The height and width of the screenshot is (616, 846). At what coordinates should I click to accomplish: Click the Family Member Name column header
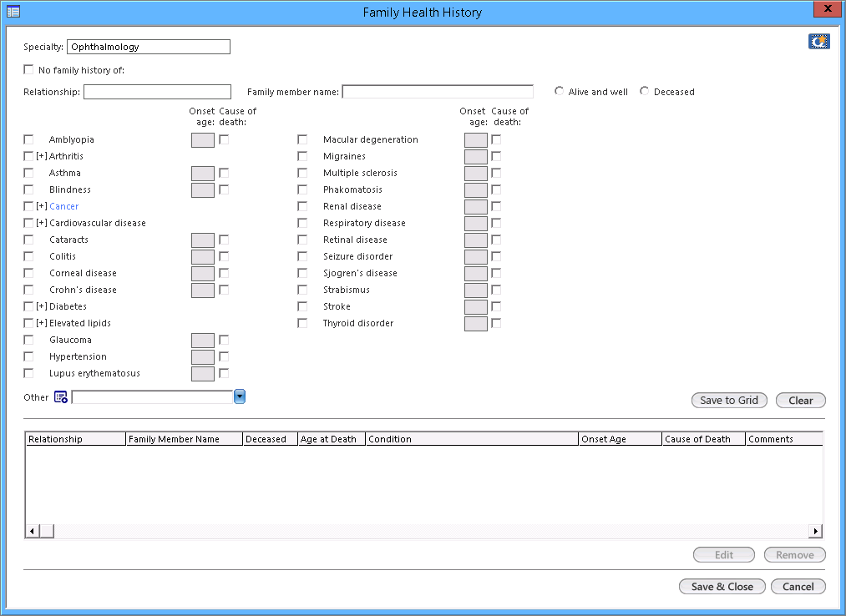click(184, 439)
